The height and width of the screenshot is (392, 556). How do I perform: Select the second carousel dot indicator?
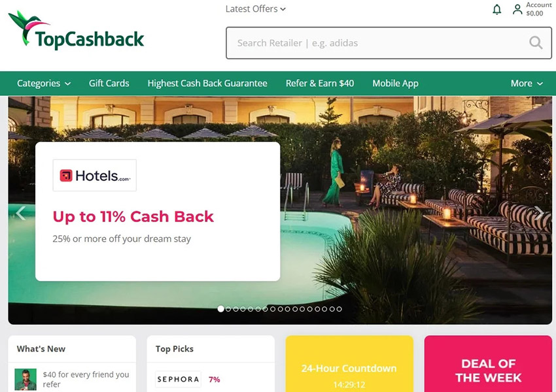[228, 309]
